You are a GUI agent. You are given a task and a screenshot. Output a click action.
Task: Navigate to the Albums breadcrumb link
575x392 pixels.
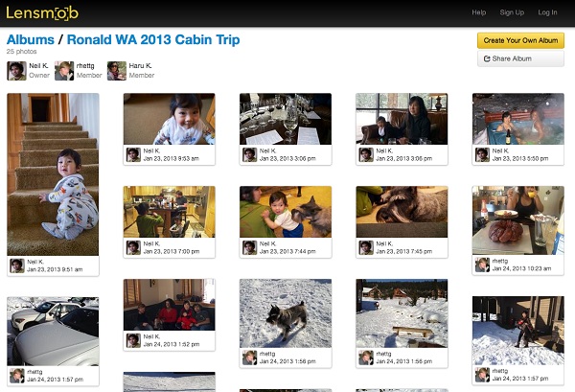[31, 39]
